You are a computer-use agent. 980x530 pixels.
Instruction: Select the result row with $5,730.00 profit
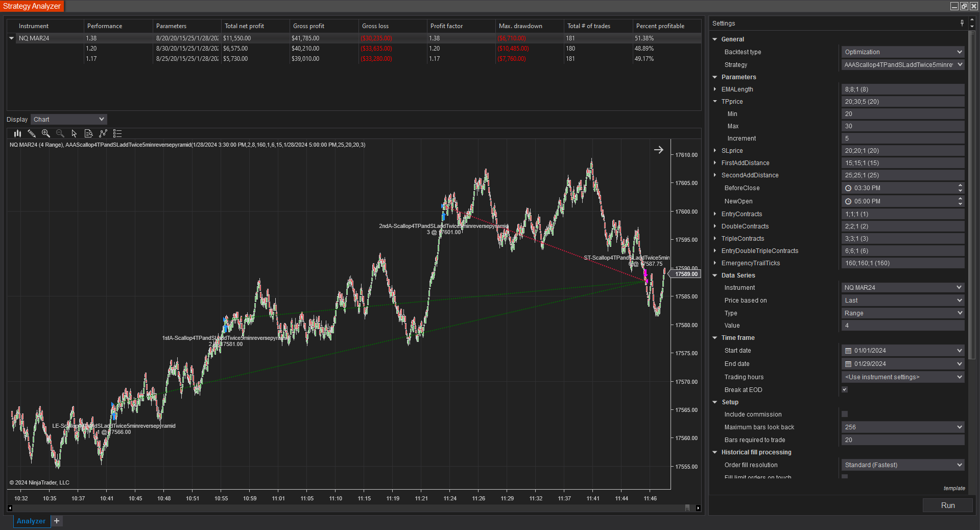click(x=354, y=59)
